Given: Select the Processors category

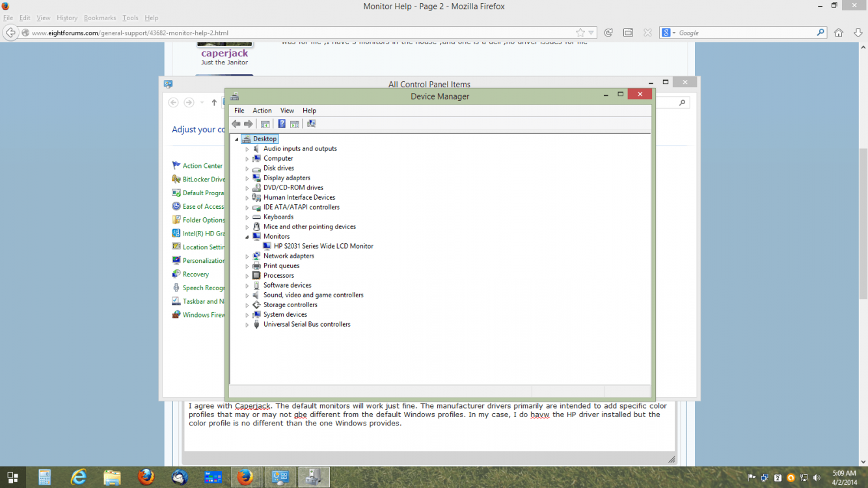Looking at the screenshot, I should point(278,275).
